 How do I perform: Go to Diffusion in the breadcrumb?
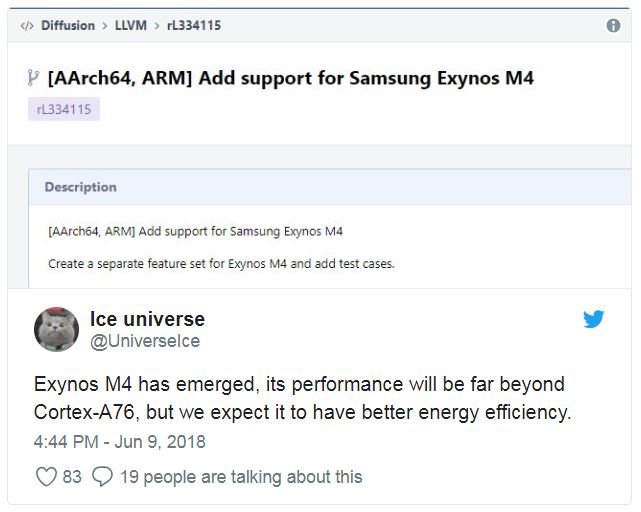68,26
